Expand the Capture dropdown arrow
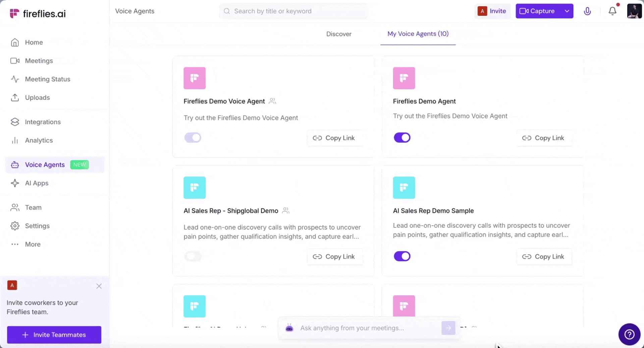 tap(567, 11)
